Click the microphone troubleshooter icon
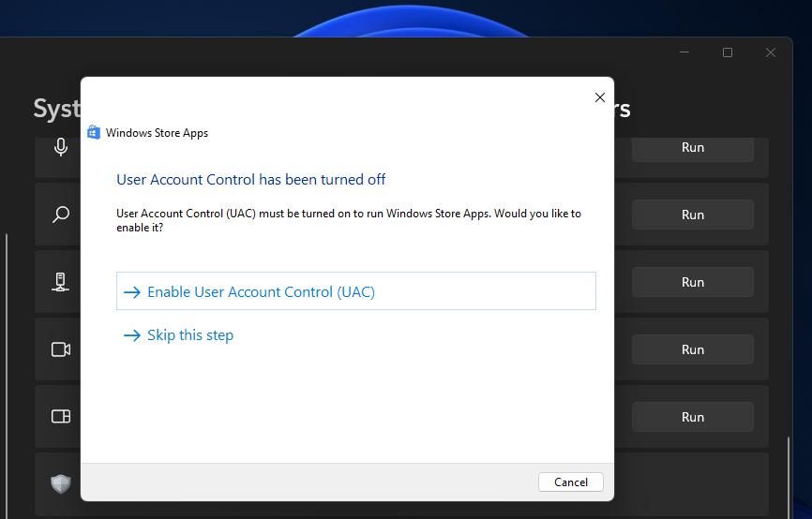The image size is (812, 519). [61, 147]
